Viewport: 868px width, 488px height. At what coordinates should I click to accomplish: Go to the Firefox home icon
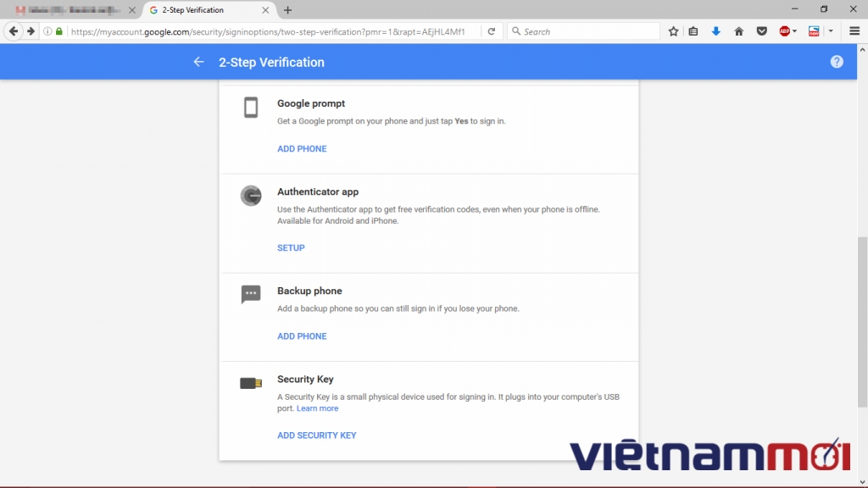pos(738,31)
